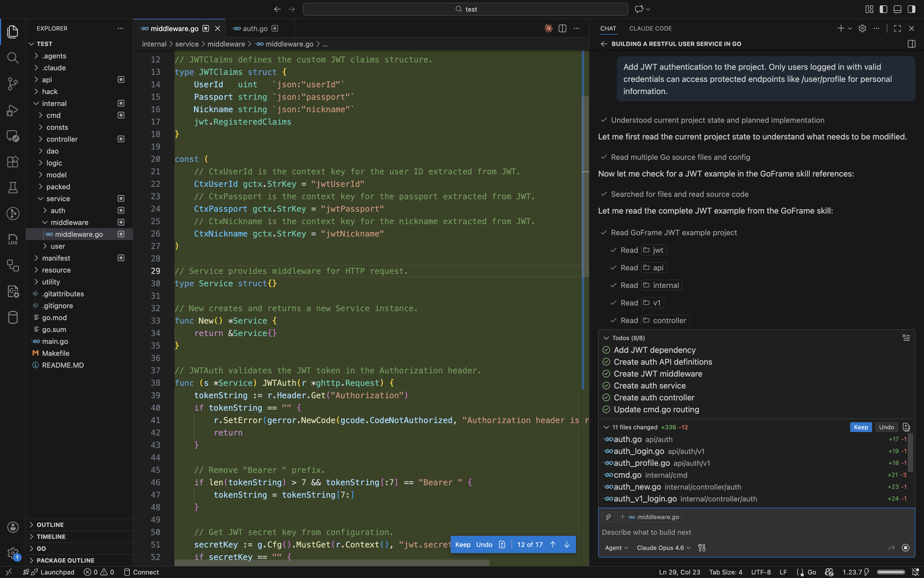
Task: Toggle primary side bar visibility
Action: (x=883, y=9)
